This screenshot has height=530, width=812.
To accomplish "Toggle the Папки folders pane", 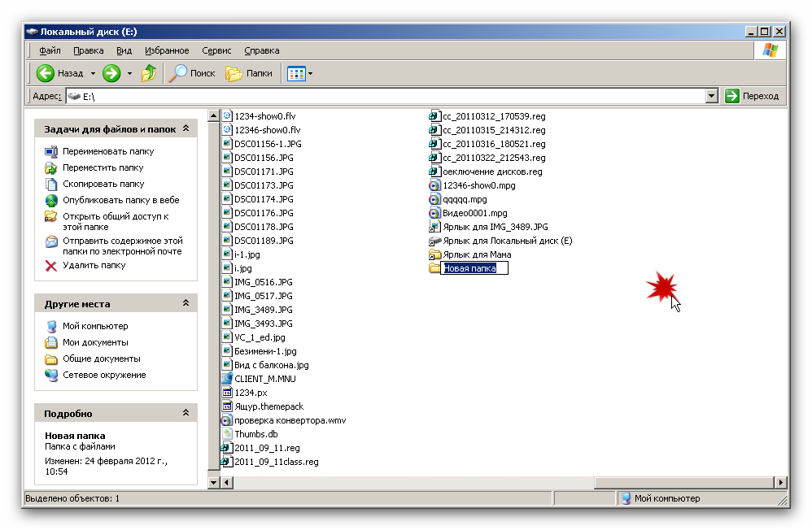I will 249,73.
